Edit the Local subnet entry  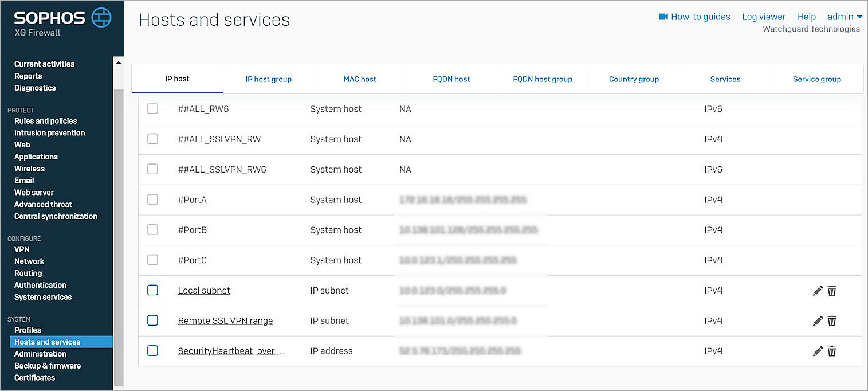pyautogui.click(x=818, y=291)
